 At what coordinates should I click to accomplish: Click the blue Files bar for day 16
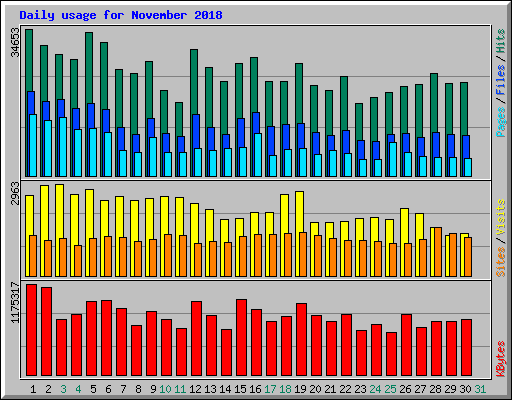256,123
